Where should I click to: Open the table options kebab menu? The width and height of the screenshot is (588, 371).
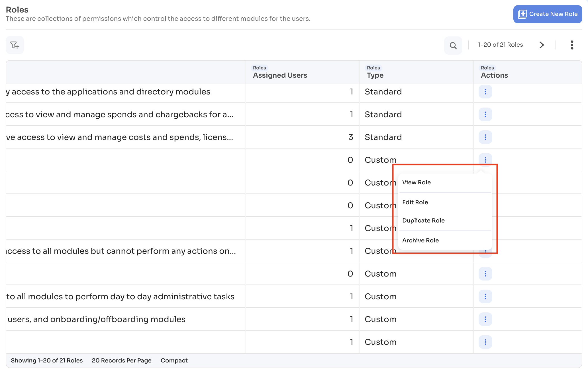pyautogui.click(x=572, y=45)
